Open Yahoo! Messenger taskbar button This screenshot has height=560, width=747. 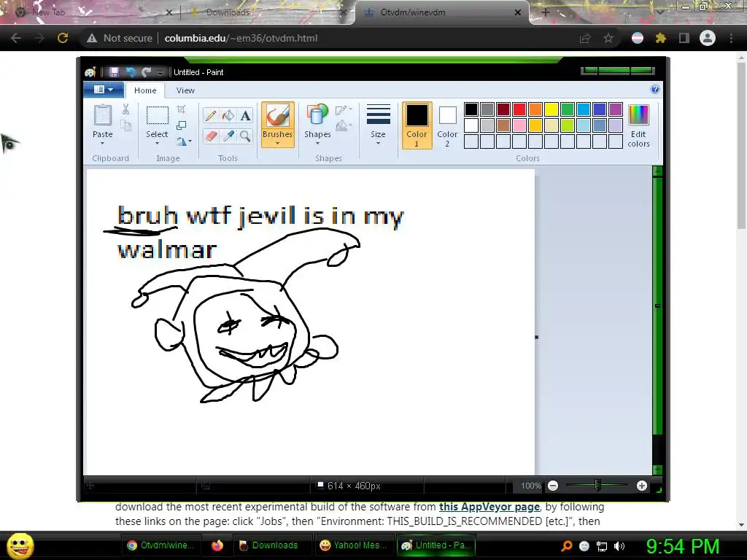[355, 545]
